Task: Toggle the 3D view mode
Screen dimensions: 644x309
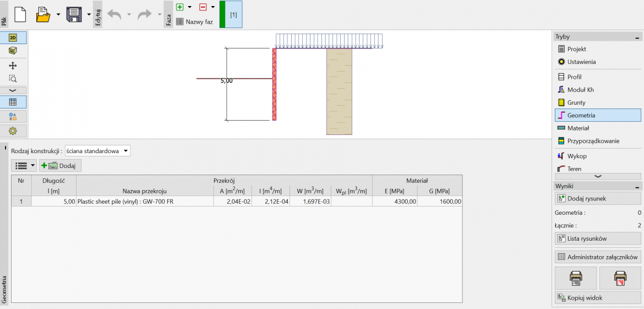Action: point(13,51)
